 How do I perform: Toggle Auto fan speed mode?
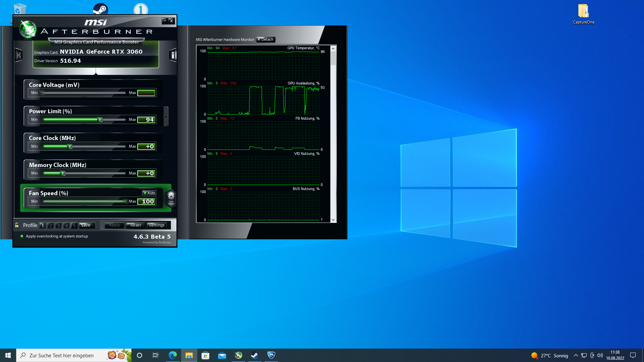tap(149, 193)
